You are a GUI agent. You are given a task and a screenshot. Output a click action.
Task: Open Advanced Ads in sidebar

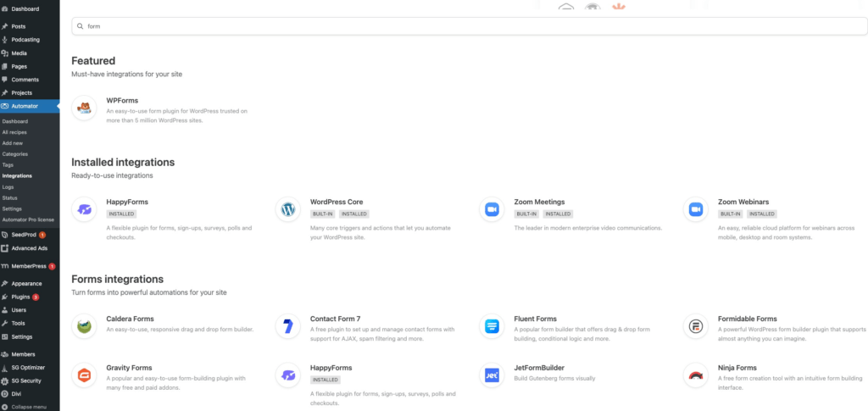coord(30,248)
